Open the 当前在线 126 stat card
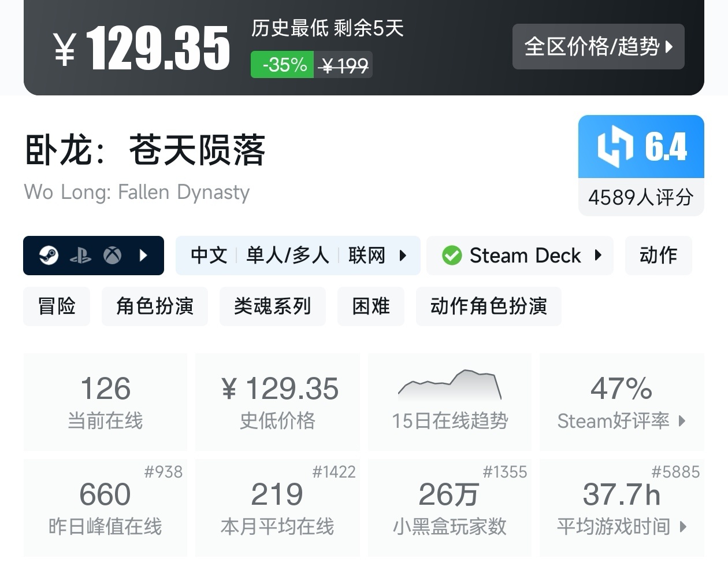Image resolution: width=728 pixels, height=562 pixels. click(105, 402)
